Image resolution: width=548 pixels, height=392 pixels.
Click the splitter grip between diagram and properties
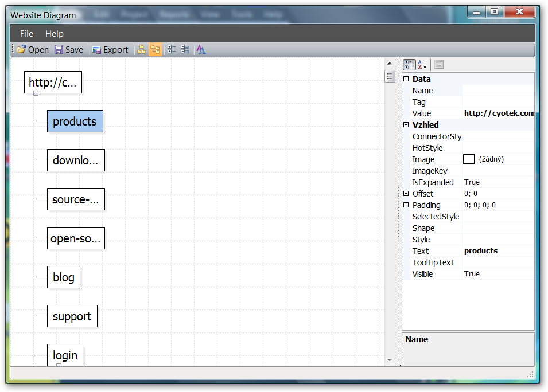click(x=398, y=212)
